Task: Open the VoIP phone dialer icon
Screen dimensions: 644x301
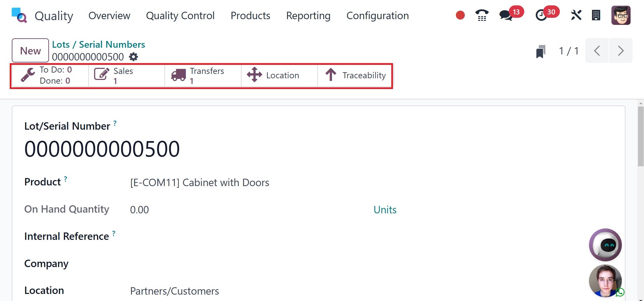Action: [x=482, y=15]
